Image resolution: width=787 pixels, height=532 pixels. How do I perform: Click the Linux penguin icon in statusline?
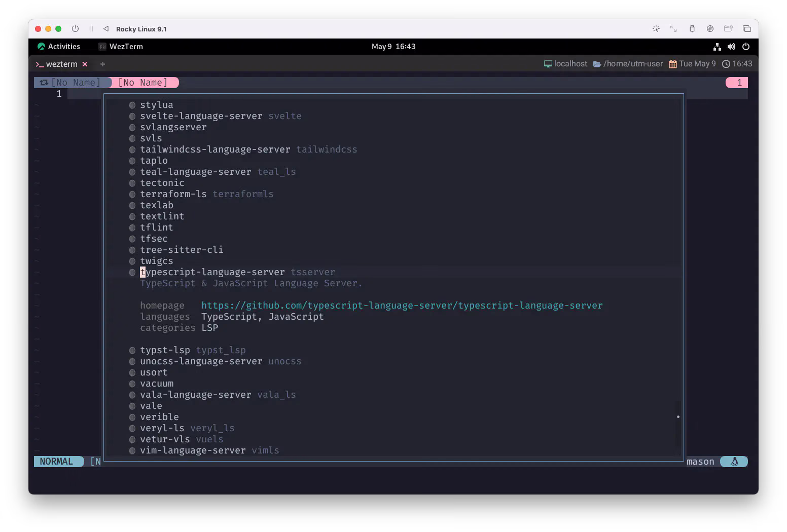pyautogui.click(x=734, y=462)
